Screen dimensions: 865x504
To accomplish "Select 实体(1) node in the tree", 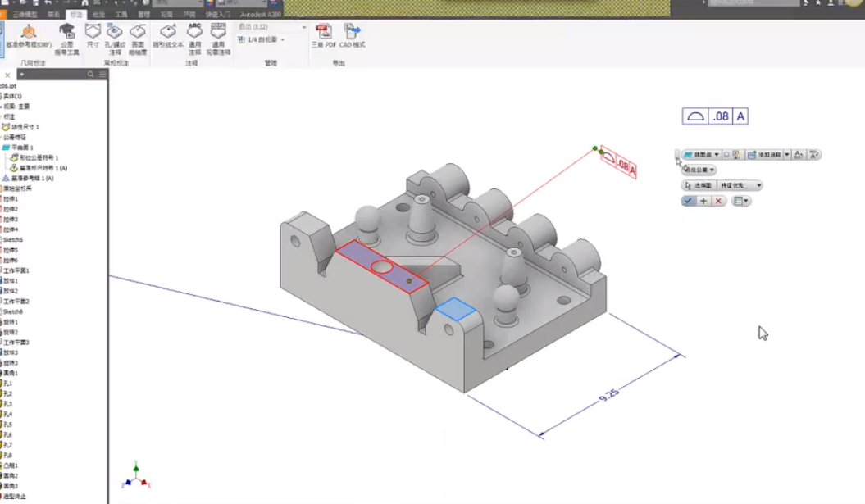I will pyautogui.click(x=12, y=96).
